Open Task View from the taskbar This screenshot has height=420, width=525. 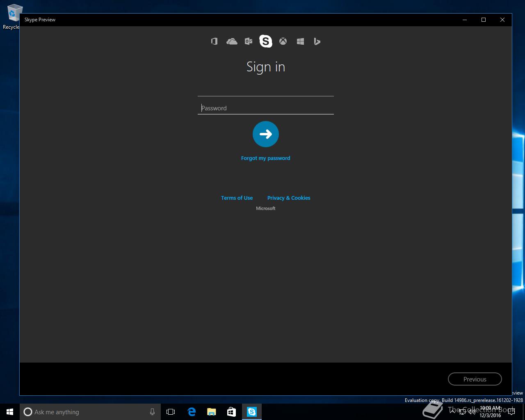(x=171, y=412)
